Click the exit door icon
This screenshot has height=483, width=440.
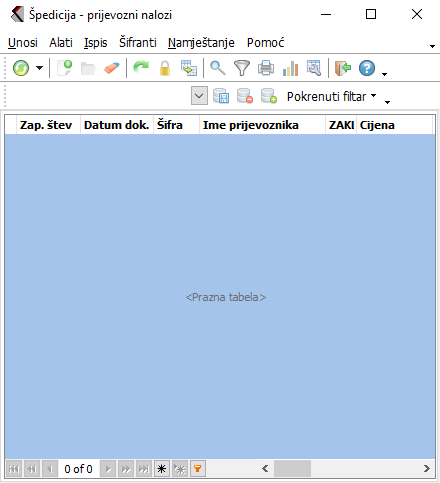coord(343,68)
